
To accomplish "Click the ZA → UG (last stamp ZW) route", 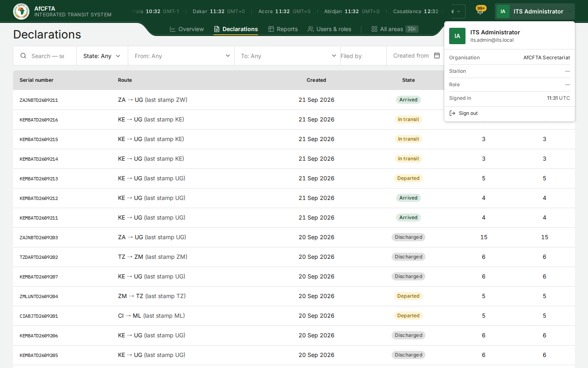I will point(153,100).
